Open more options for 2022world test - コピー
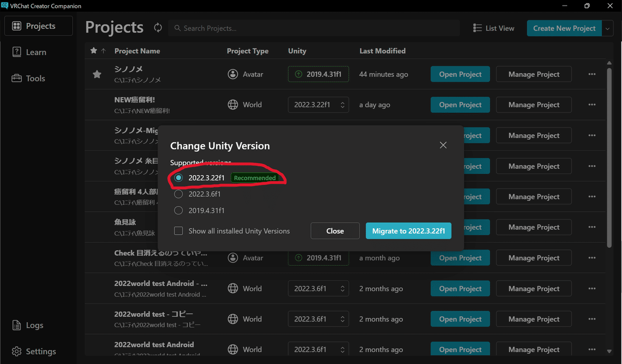Image resolution: width=622 pixels, height=364 pixels. pos(592,319)
